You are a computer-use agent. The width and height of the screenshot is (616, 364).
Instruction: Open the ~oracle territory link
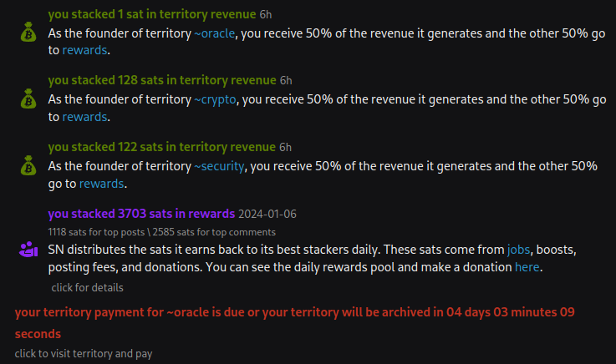click(x=216, y=33)
